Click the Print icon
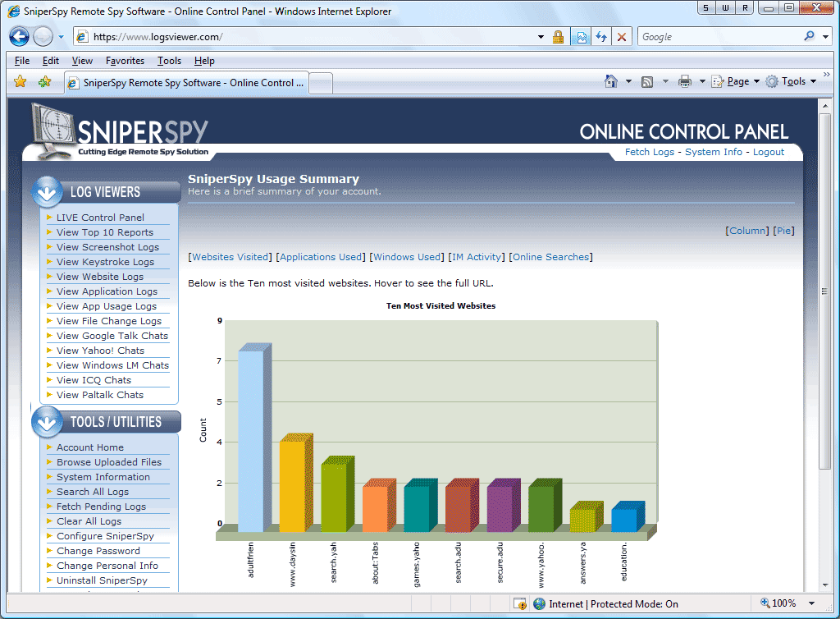Viewport: 840px width, 619px height. pos(685,81)
